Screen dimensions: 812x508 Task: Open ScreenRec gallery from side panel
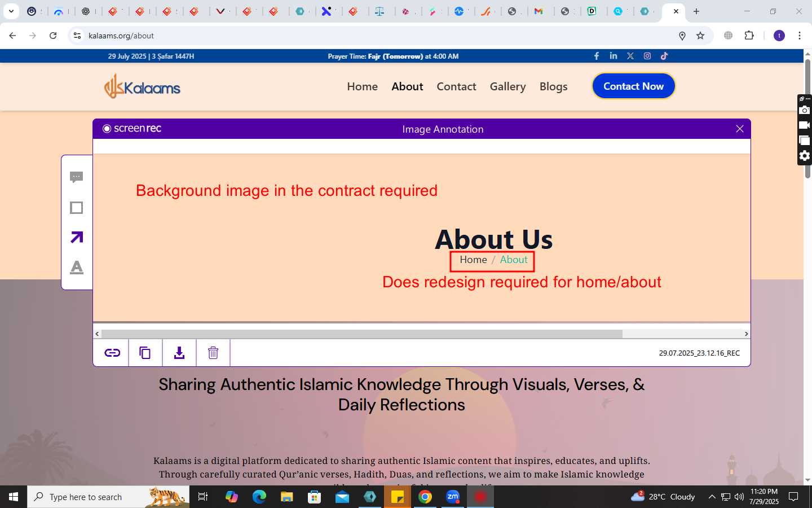805,141
